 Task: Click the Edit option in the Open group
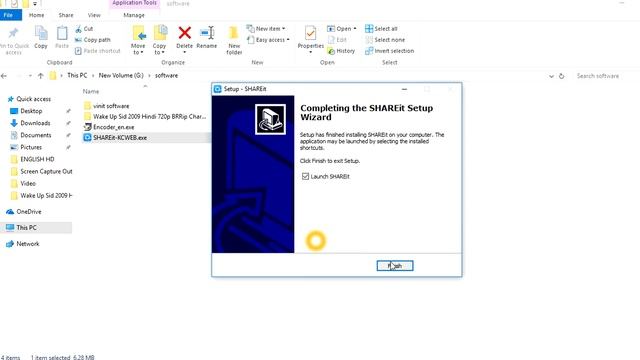(x=338, y=40)
